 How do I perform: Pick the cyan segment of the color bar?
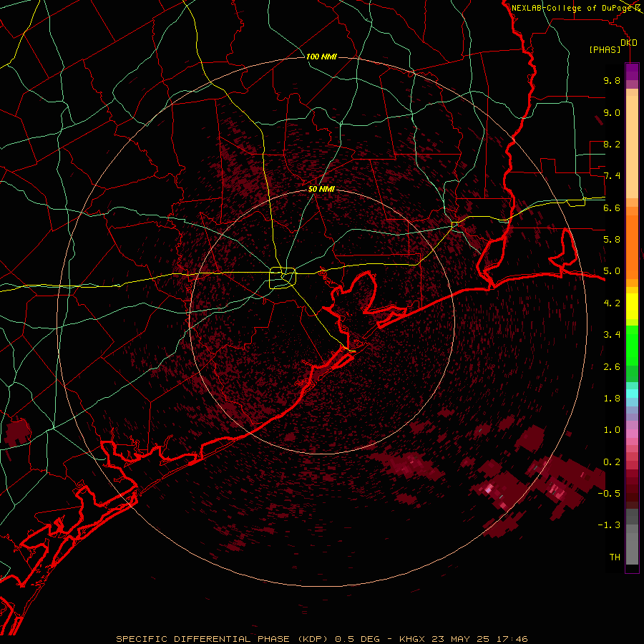click(632, 394)
